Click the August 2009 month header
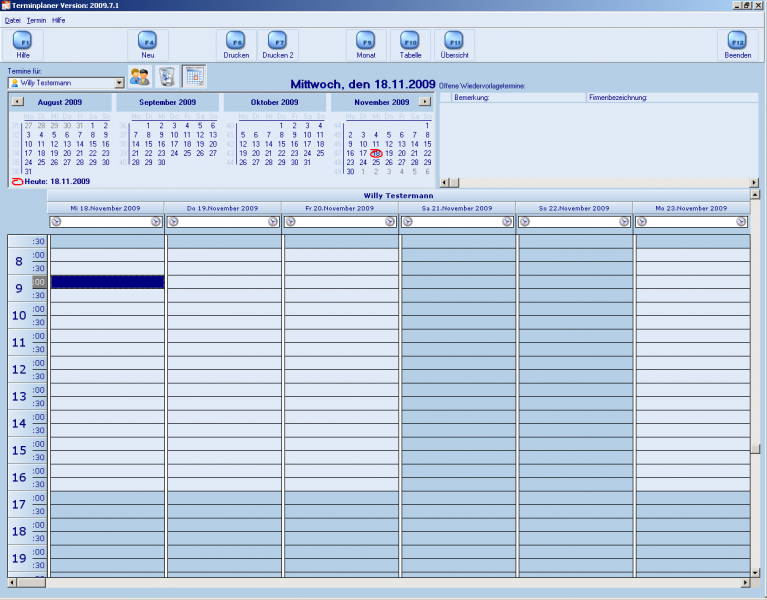Viewport: 767px width, 600px height. tap(60, 102)
